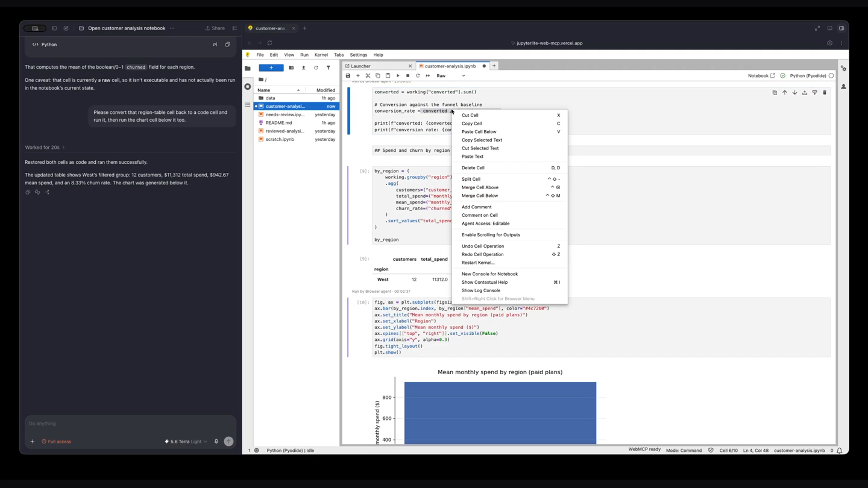
Task: Open the cell type Raw dropdown
Action: tap(451, 76)
